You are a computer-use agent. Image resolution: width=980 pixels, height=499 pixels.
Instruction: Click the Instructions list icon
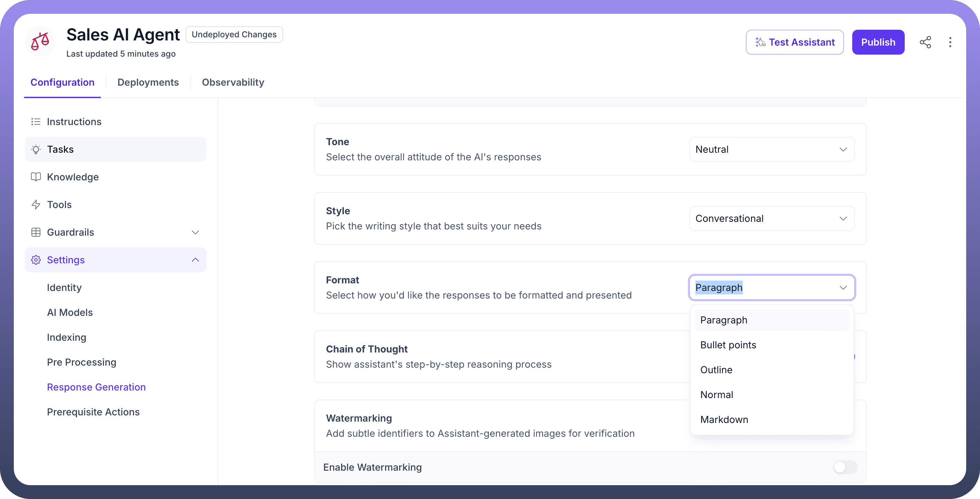pyautogui.click(x=36, y=122)
